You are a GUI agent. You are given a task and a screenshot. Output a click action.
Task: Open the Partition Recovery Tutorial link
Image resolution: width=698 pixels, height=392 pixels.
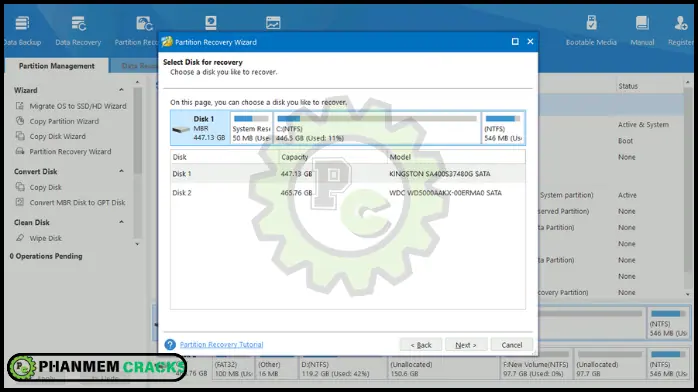coord(221,344)
